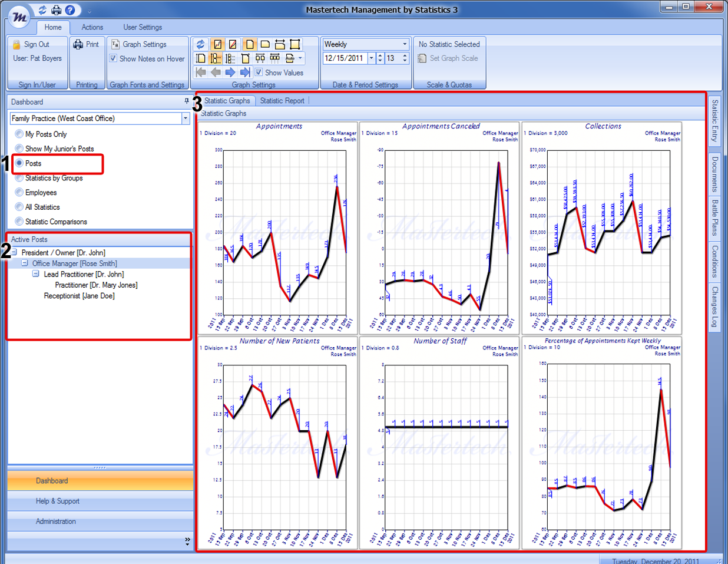
Task: Click the fit-to-window square layout icon
Action: tap(295, 44)
